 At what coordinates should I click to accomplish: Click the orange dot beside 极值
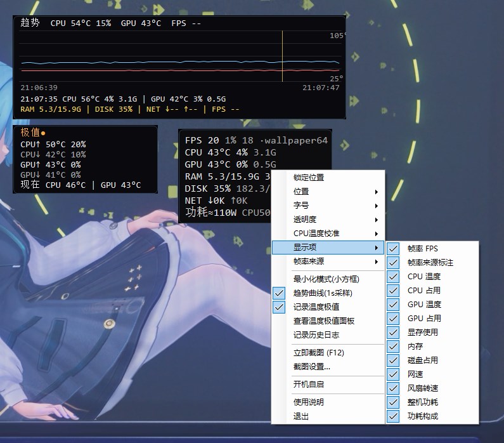point(43,133)
